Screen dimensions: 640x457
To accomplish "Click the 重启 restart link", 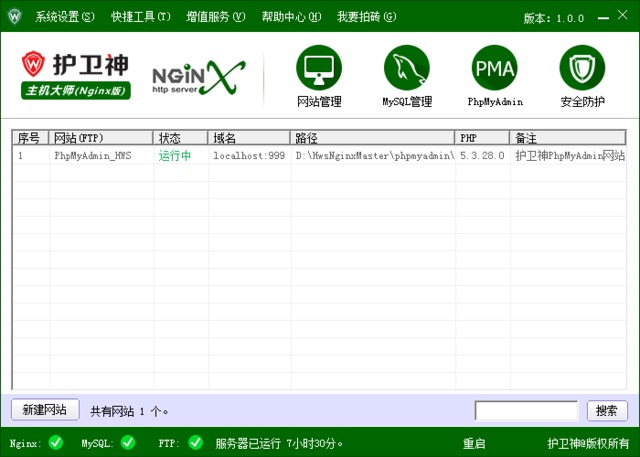I will pyautogui.click(x=474, y=443).
